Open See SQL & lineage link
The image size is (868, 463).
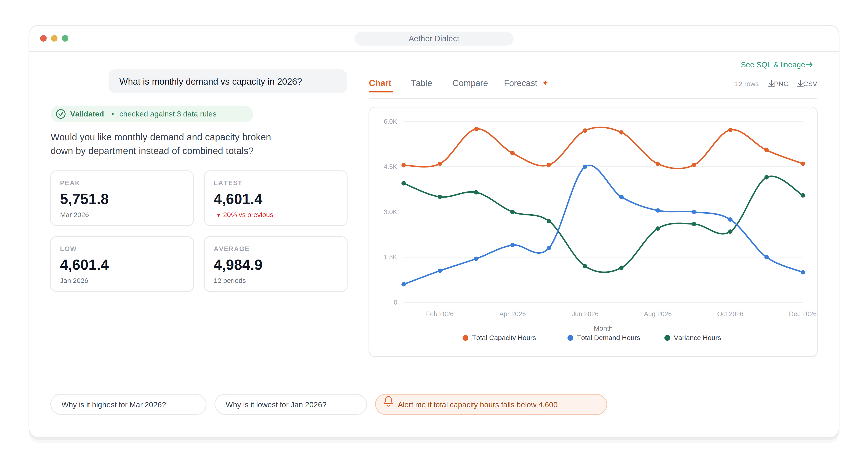pos(777,65)
